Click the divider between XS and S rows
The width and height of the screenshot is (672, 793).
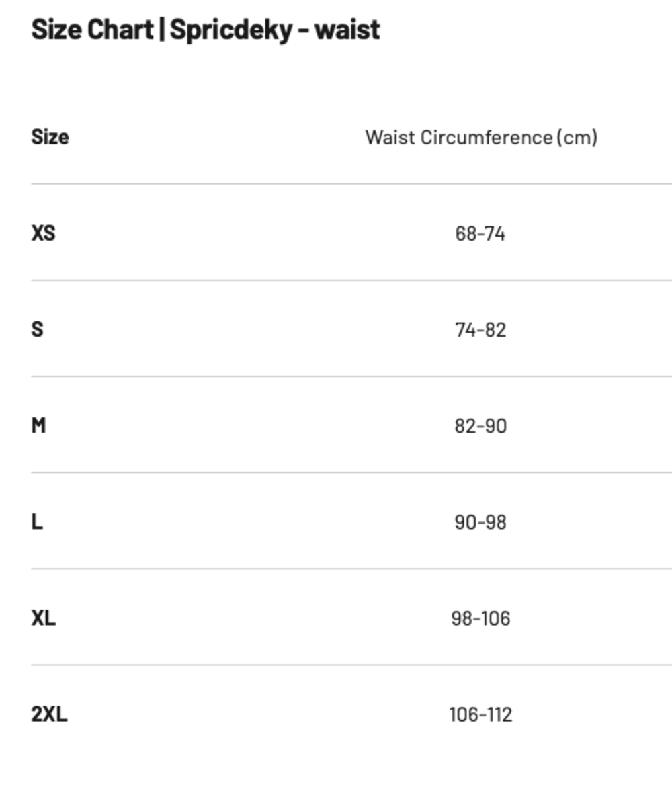[x=351, y=280]
